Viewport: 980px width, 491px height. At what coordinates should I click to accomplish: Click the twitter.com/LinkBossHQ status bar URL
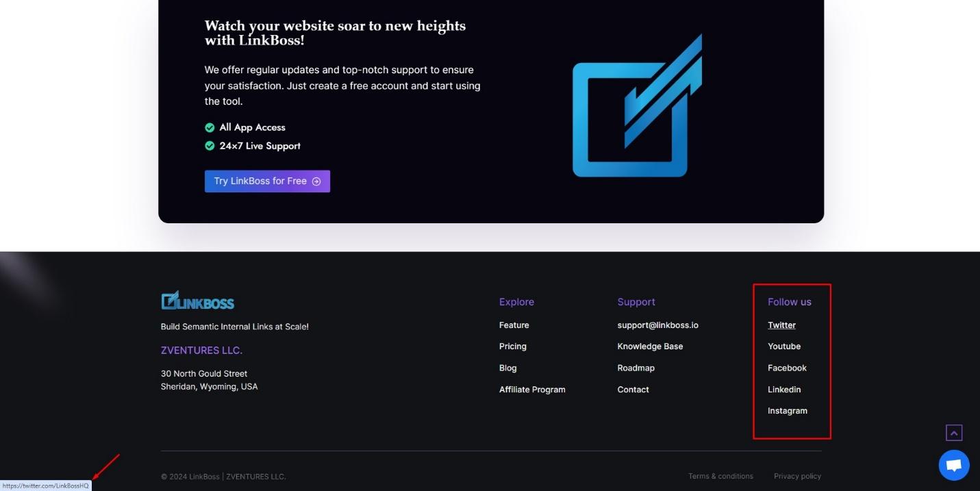point(45,486)
